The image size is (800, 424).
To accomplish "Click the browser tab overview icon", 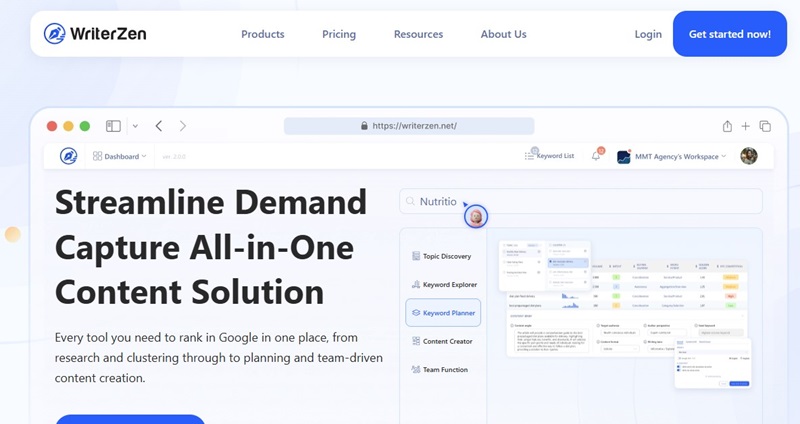I will point(765,126).
